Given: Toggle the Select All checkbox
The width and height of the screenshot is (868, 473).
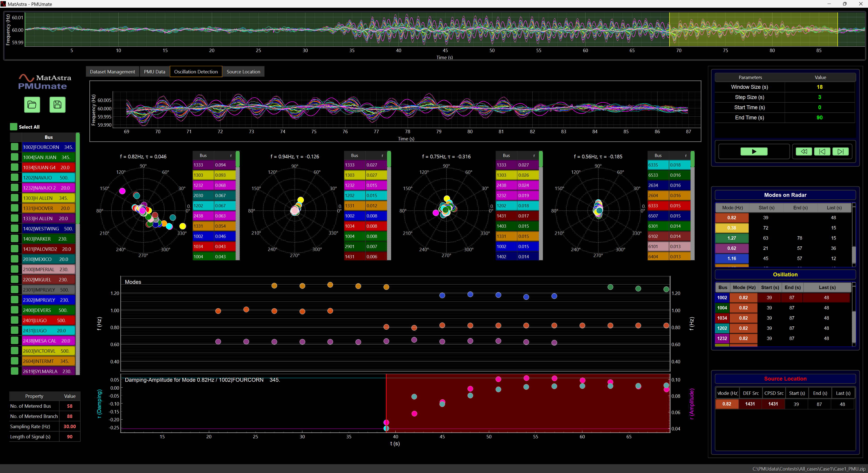Looking at the screenshot, I should [14, 127].
